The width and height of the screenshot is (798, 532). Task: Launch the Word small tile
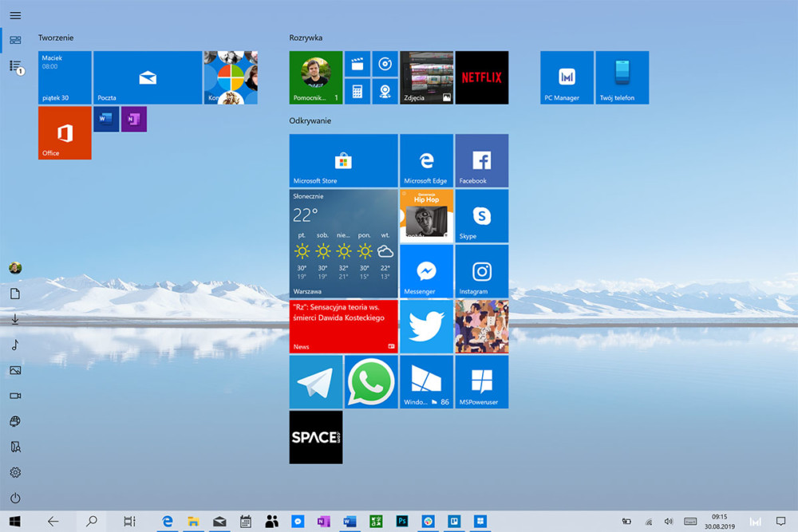(x=106, y=119)
